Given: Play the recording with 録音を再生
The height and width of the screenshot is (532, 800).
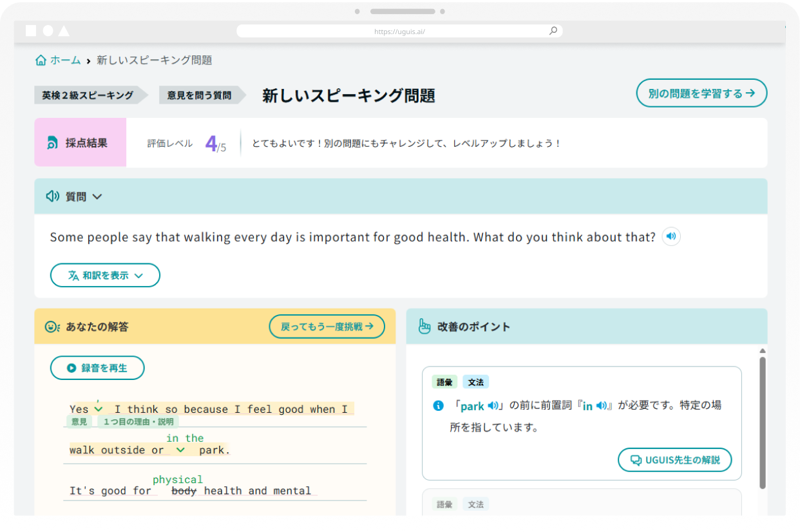Looking at the screenshot, I should tap(97, 368).
